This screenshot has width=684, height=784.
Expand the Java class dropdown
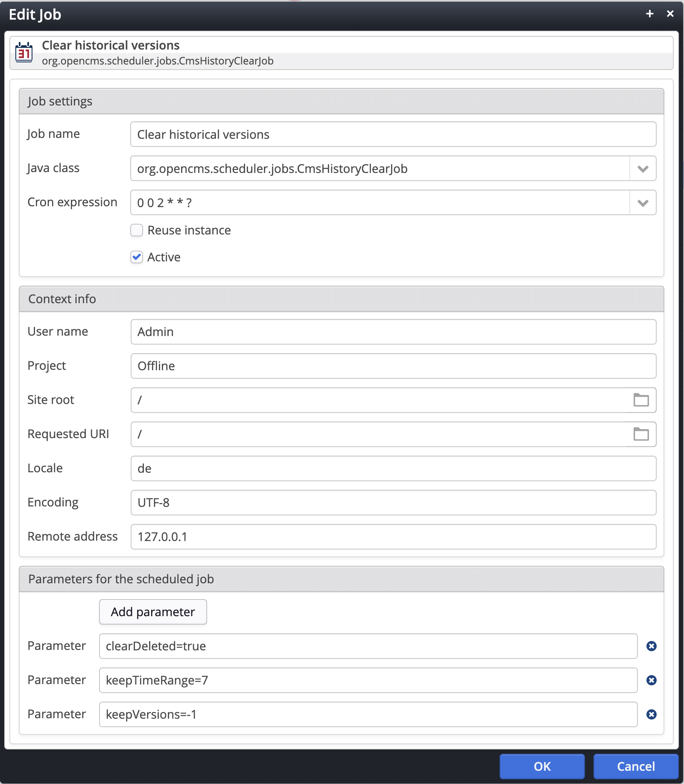pyautogui.click(x=643, y=169)
